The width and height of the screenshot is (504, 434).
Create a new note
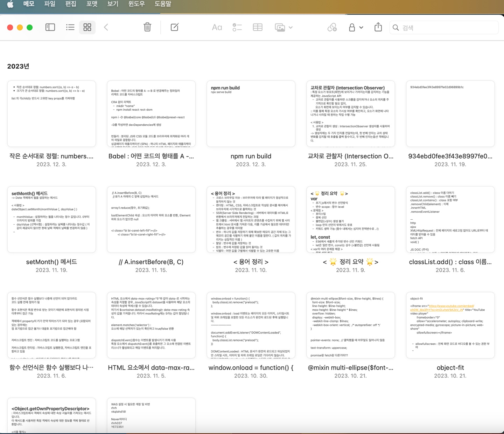pos(174,27)
